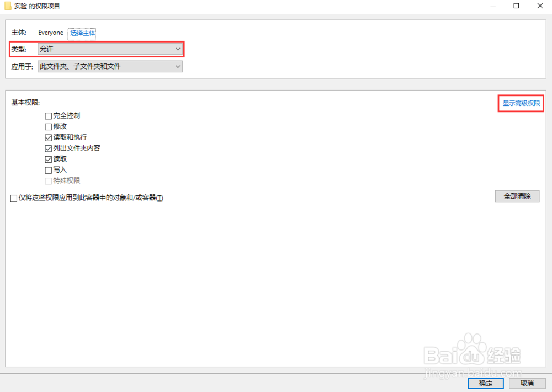Open the 应用于 dropdown list
The width and height of the screenshot is (552, 392).
coord(110,67)
